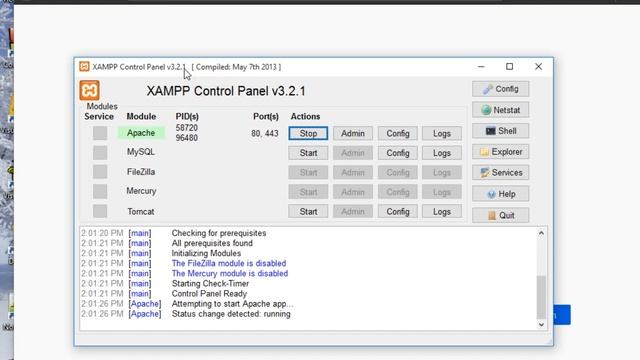Open Apache Admin page
This screenshot has width=640, height=360.
pyautogui.click(x=353, y=133)
